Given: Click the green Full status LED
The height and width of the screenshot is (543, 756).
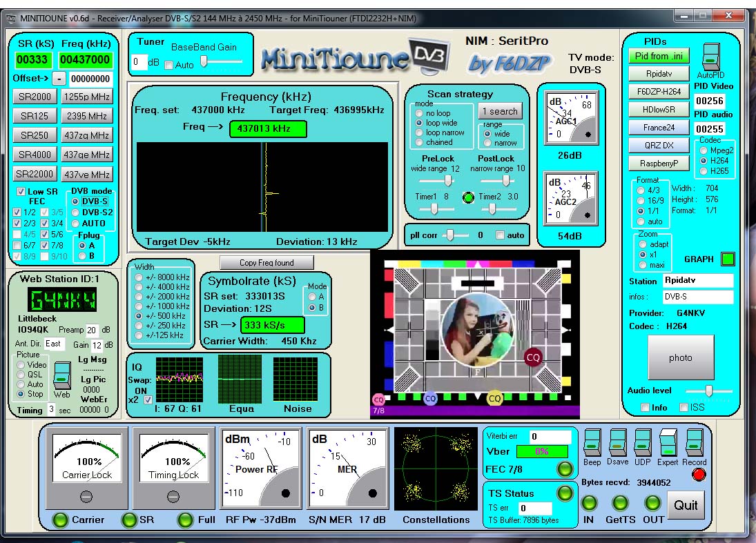Looking at the screenshot, I should [186, 520].
